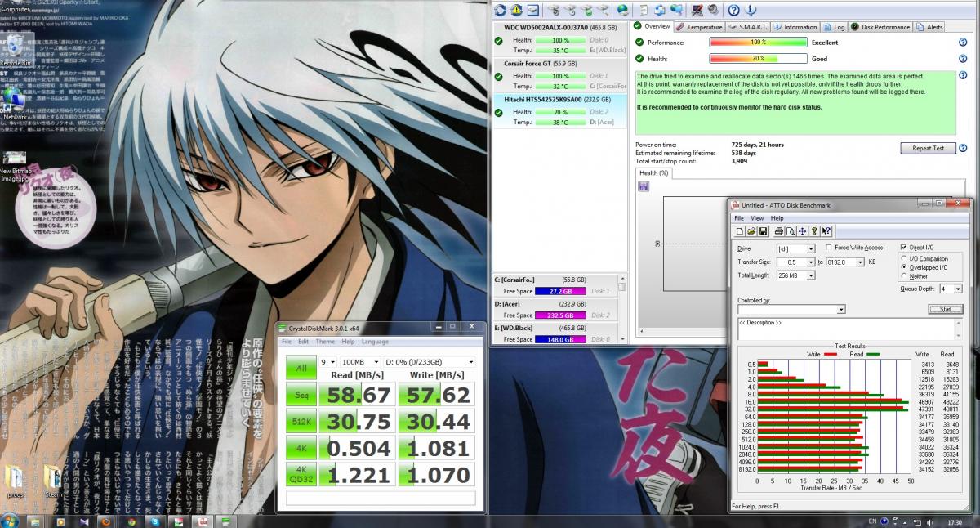Click the Performance 100% bar
The height and width of the screenshot is (528, 980).
(758, 42)
